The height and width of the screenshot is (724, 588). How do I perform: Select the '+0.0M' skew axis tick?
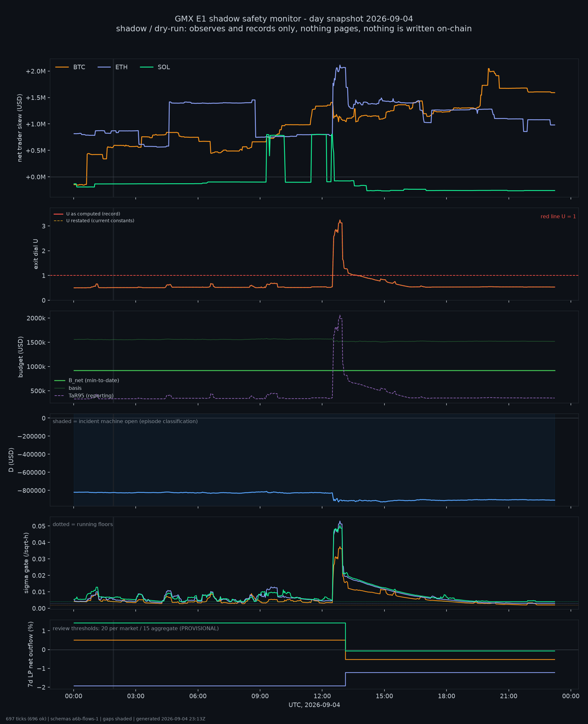pyautogui.click(x=35, y=177)
